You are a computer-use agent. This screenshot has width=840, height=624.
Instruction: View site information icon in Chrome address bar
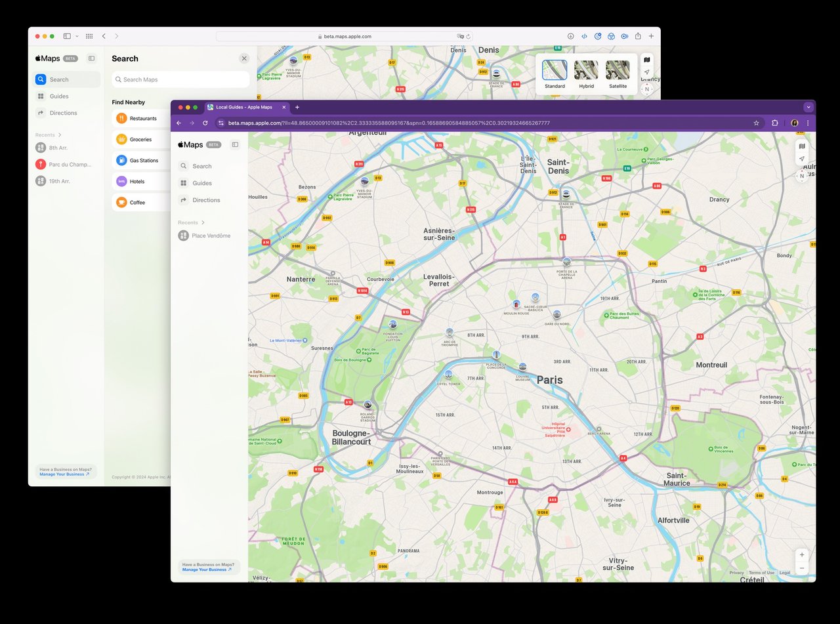point(221,123)
